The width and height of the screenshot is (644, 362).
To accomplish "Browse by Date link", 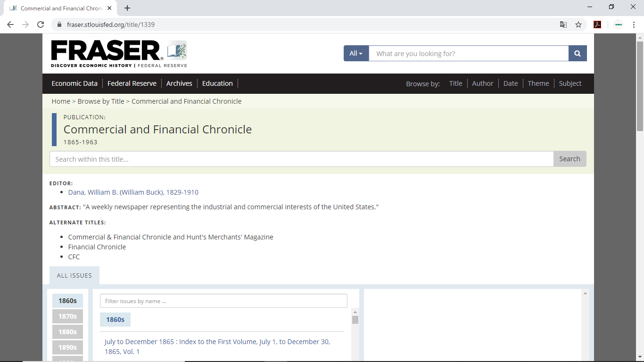I will coord(511,83).
